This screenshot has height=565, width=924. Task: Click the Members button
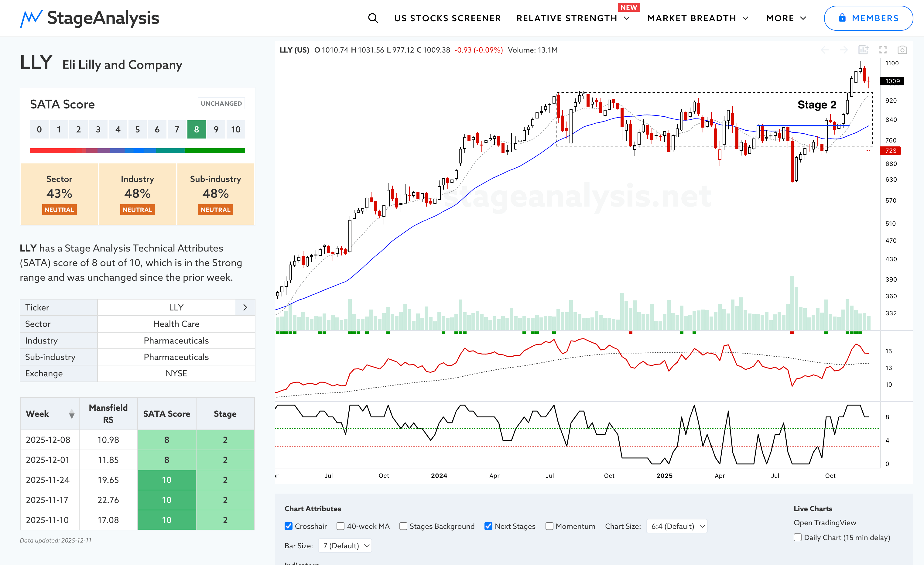(x=868, y=18)
